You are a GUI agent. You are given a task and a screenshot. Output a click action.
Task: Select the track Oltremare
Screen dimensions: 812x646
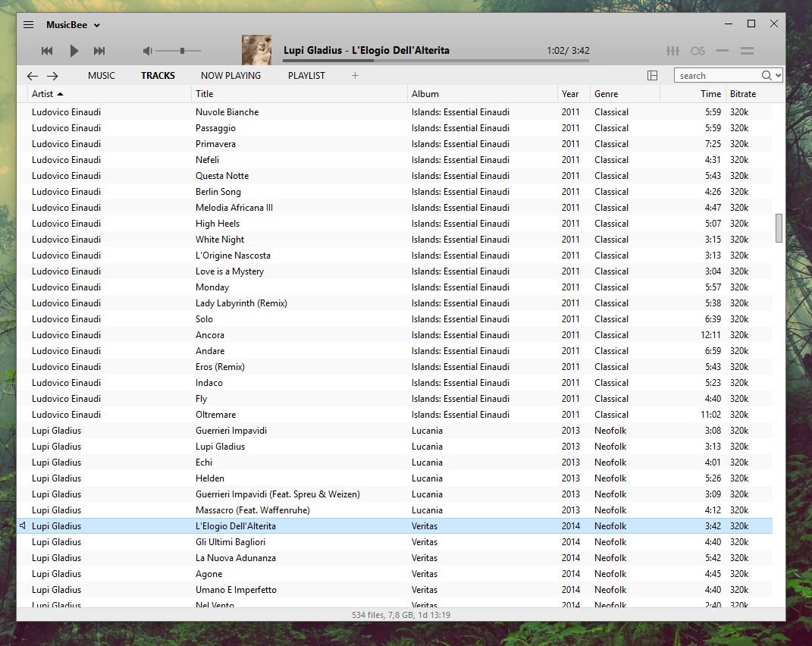pyautogui.click(x=394, y=415)
